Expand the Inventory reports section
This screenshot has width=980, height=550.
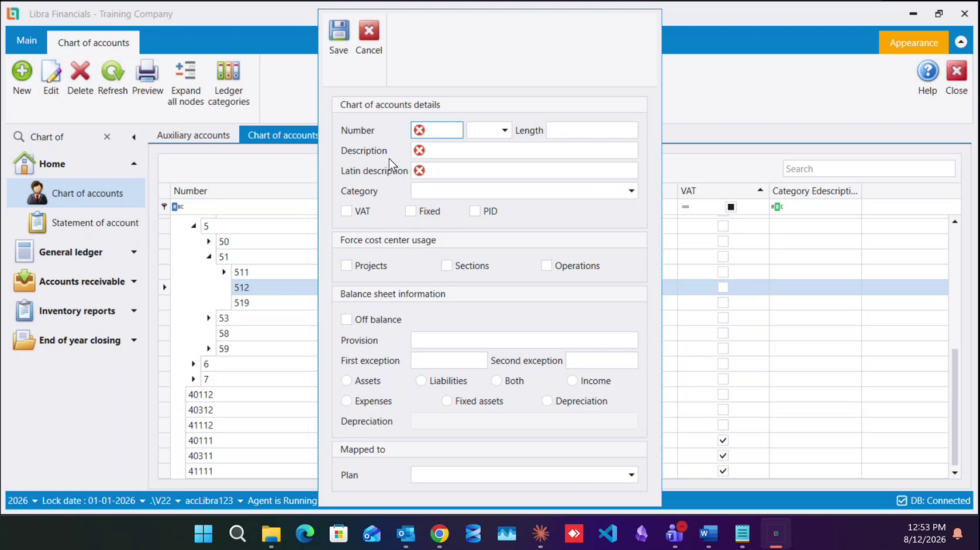[134, 311]
